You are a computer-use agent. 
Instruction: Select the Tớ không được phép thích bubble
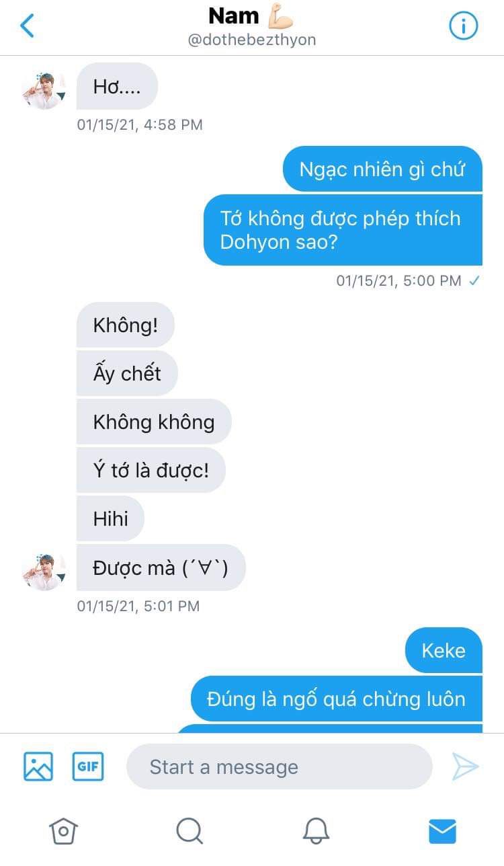(343, 230)
